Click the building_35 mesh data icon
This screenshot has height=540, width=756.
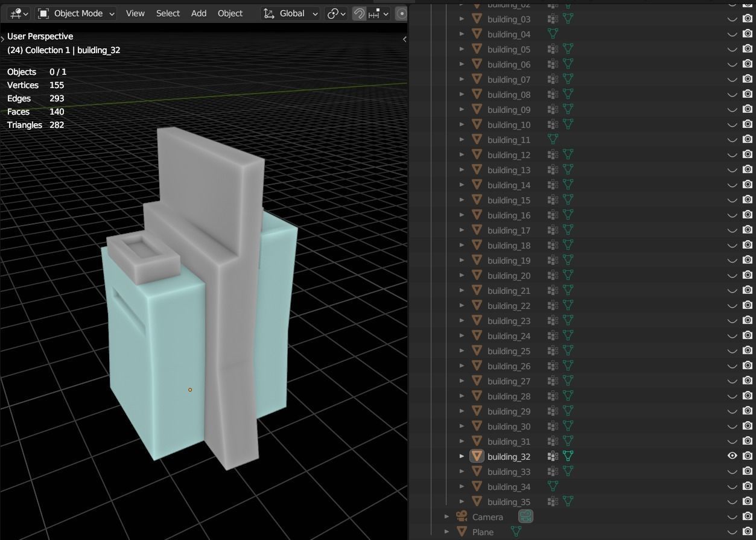click(x=568, y=501)
